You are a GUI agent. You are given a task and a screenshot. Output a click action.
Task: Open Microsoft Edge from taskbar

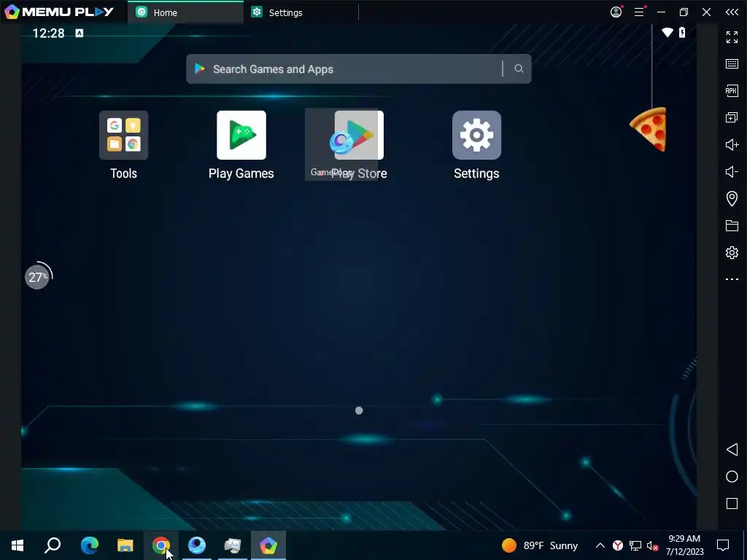pyautogui.click(x=89, y=545)
